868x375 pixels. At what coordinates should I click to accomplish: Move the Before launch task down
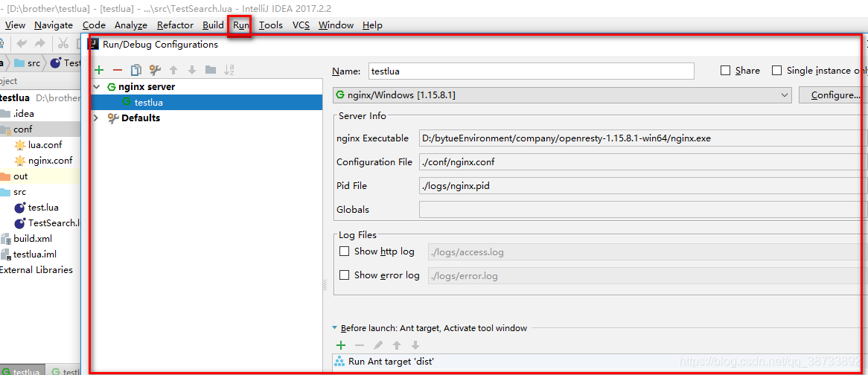coord(415,345)
